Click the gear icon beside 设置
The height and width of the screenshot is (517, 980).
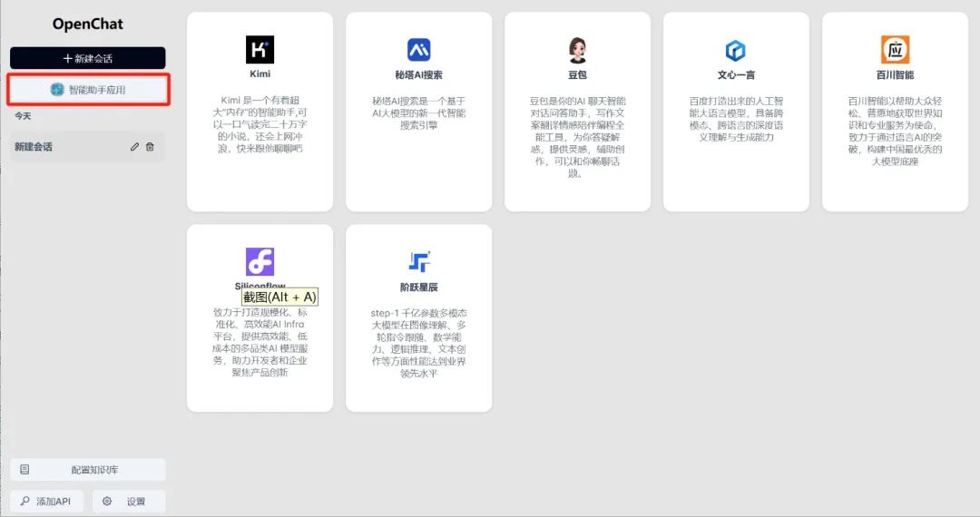pyautogui.click(x=107, y=501)
